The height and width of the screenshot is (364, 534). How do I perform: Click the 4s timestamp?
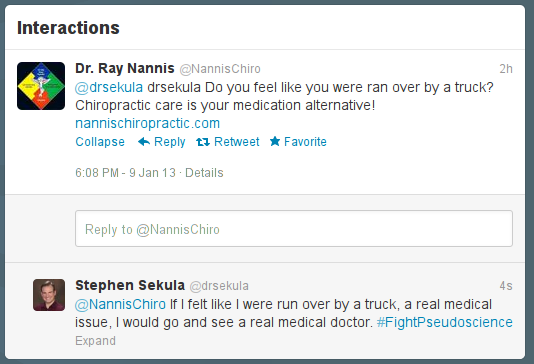[x=506, y=286]
